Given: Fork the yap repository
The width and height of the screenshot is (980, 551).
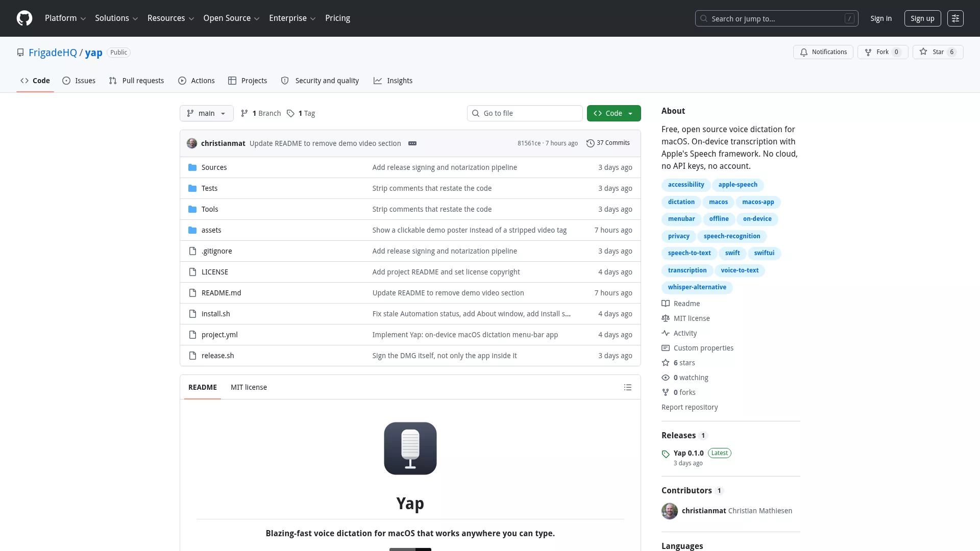Looking at the screenshot, I should click(x=883, y=52).
